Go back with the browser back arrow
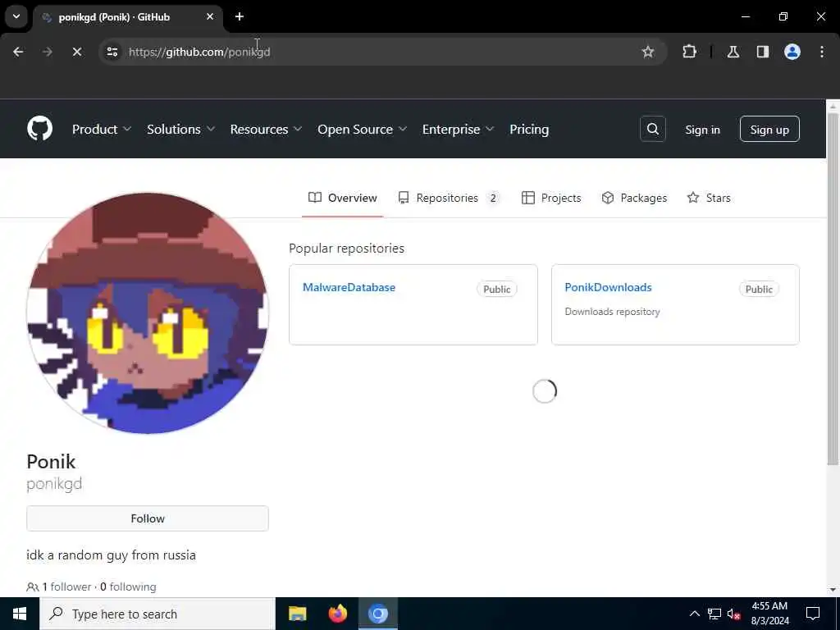840x630 pixels. (18, 52)
